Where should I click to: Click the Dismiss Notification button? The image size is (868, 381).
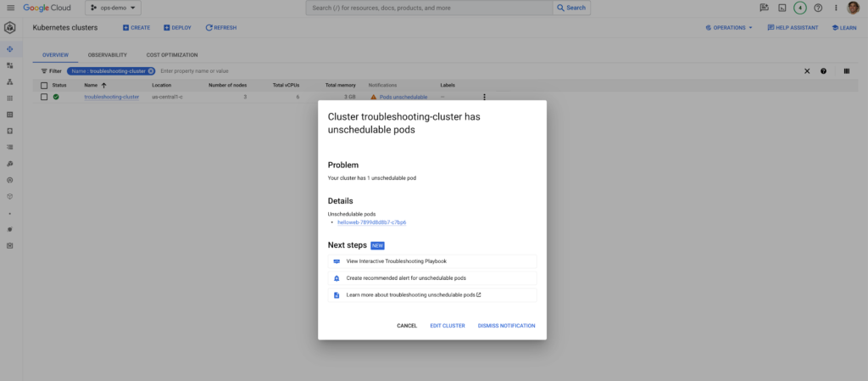point(506,326)
